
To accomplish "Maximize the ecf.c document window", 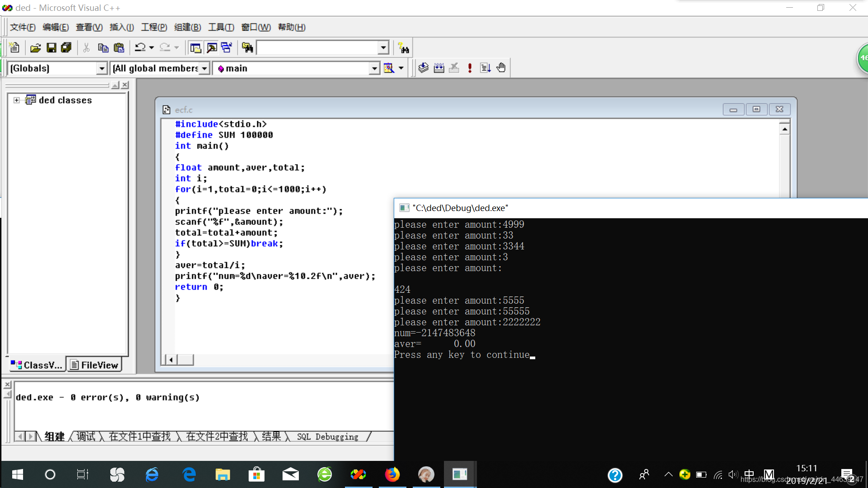I will click(756, 109).
